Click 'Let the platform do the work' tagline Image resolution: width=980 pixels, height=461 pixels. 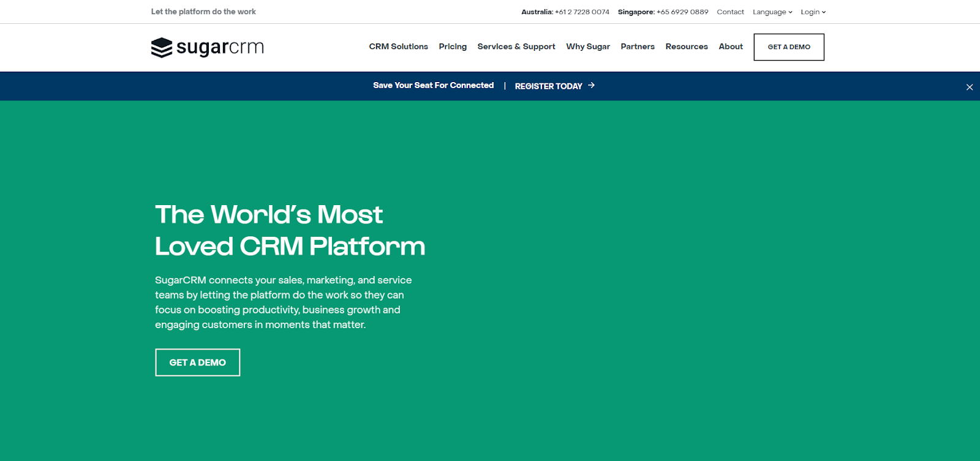[203, 12]
